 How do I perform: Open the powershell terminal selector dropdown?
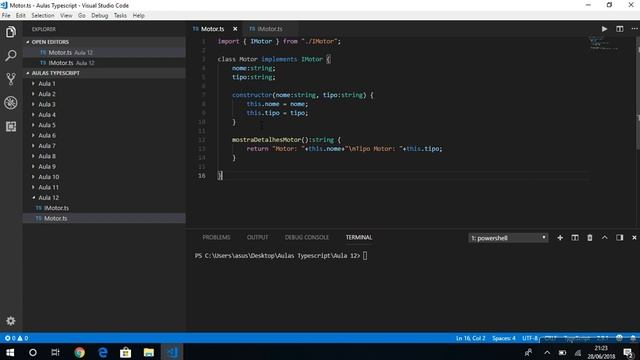pos(508,238)
